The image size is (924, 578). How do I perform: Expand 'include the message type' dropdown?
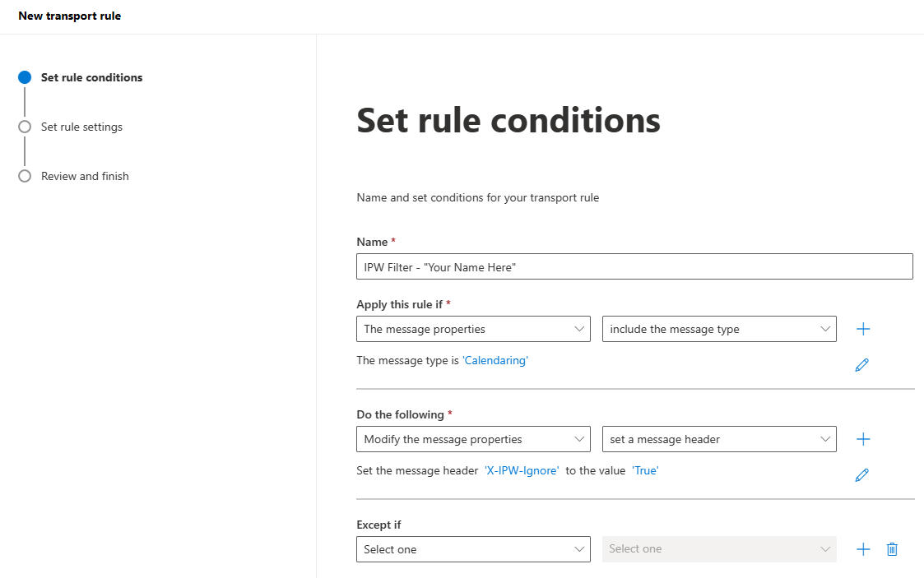pyautogui.click(x=719, y=329)
